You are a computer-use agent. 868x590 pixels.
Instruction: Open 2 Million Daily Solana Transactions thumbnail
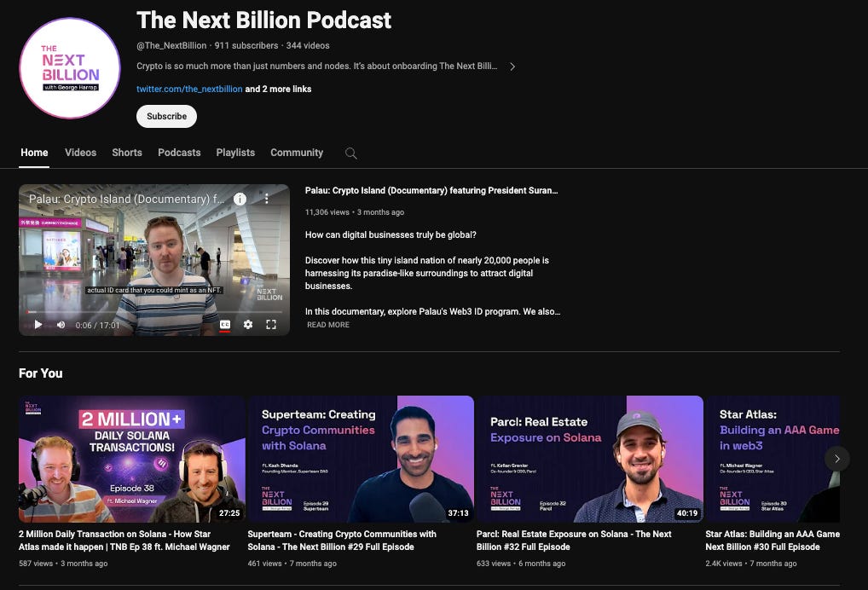tap(132, 459)
